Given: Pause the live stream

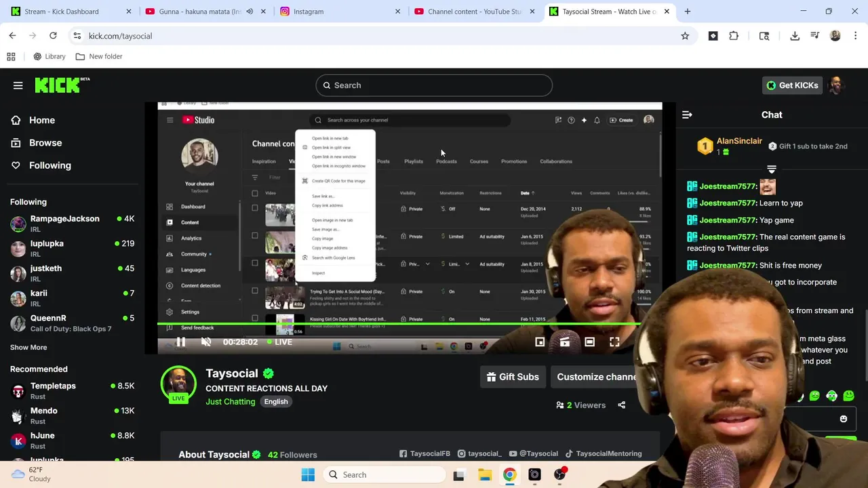Looking at the screenshot, I should tap(180, 342).
